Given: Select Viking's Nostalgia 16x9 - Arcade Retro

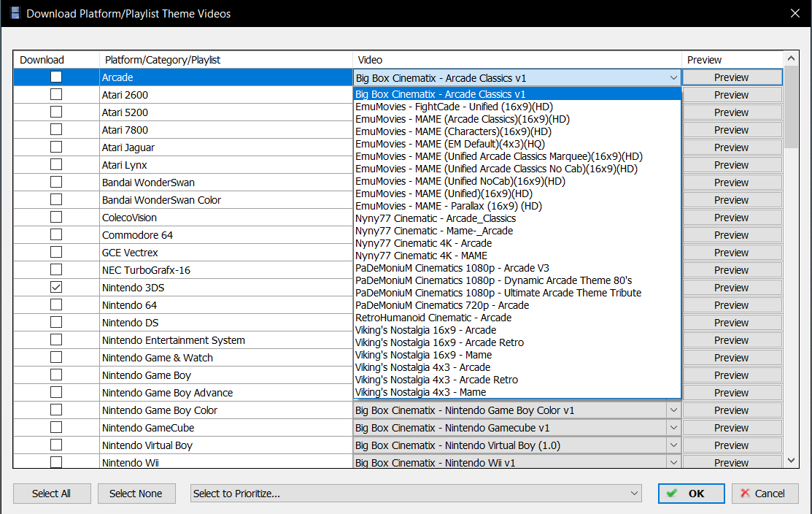Looking at the screenshot, I should [x=517, y=342].
